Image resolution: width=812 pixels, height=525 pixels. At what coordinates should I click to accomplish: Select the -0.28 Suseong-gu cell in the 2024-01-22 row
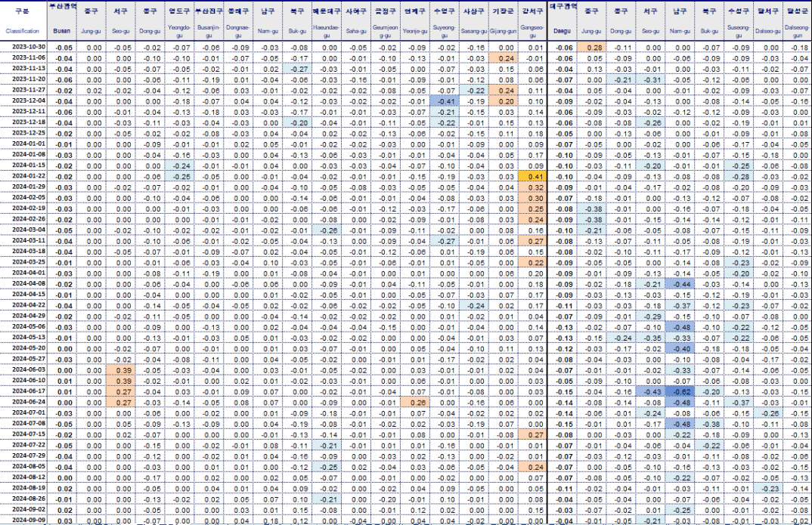739,176
